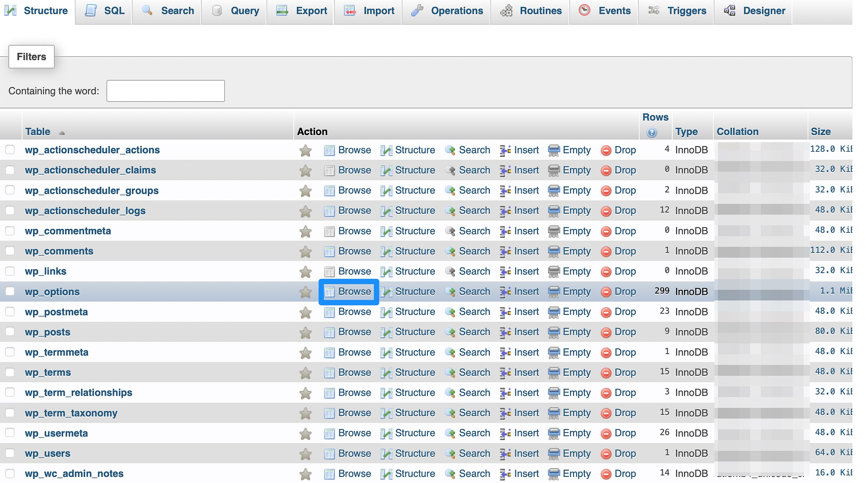Click the Empty icon for wp_links

(552, 271)
